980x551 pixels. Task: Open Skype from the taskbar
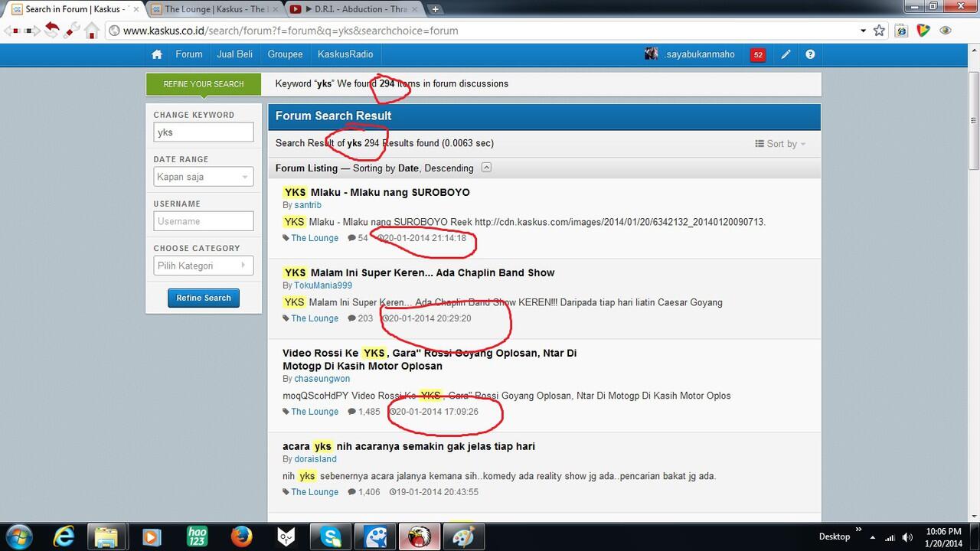[330, 536]
